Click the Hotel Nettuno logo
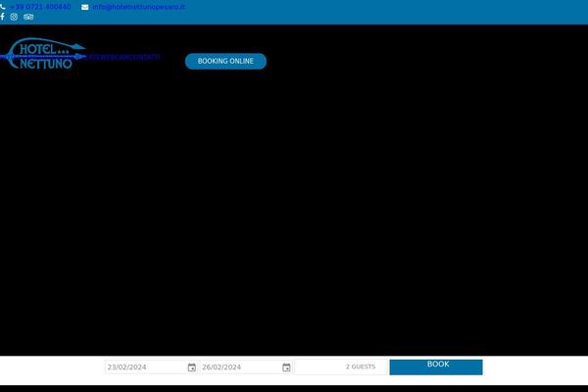This screenshot has width=588, height=392. pyautogui.click(x=43, y=53)
